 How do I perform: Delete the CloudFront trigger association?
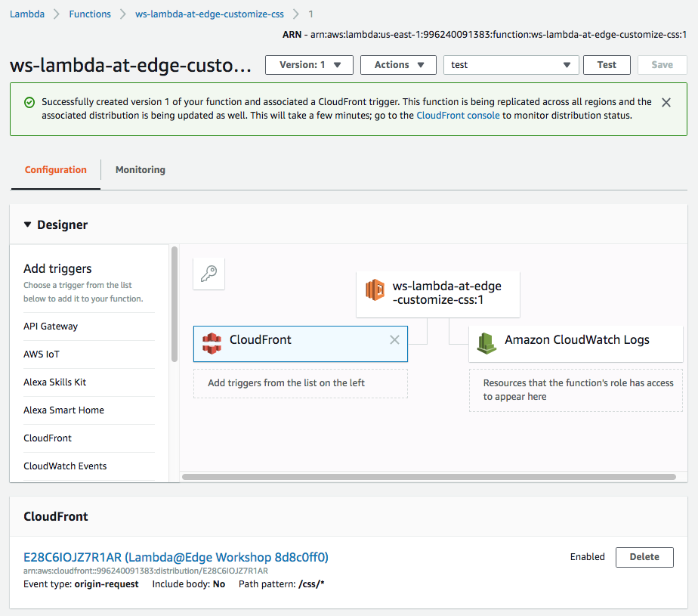pos(644,557)
